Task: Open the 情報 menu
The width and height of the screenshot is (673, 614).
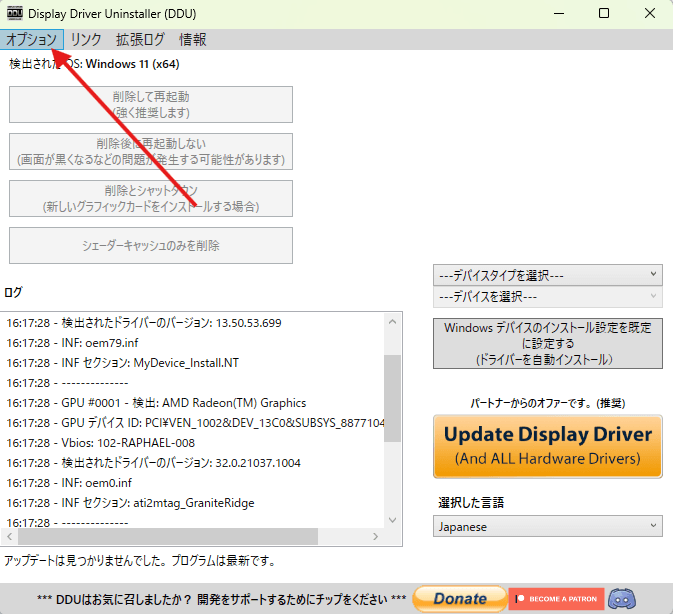Action: 193,39
